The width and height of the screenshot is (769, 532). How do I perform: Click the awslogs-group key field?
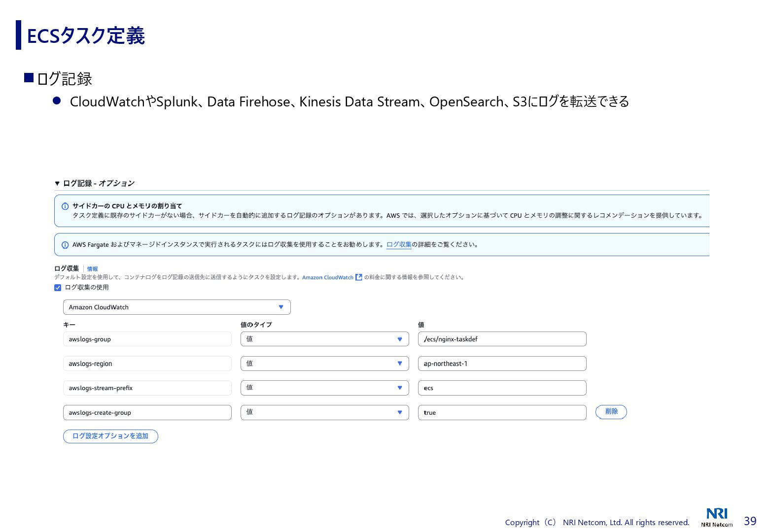(x=147, y=339)
